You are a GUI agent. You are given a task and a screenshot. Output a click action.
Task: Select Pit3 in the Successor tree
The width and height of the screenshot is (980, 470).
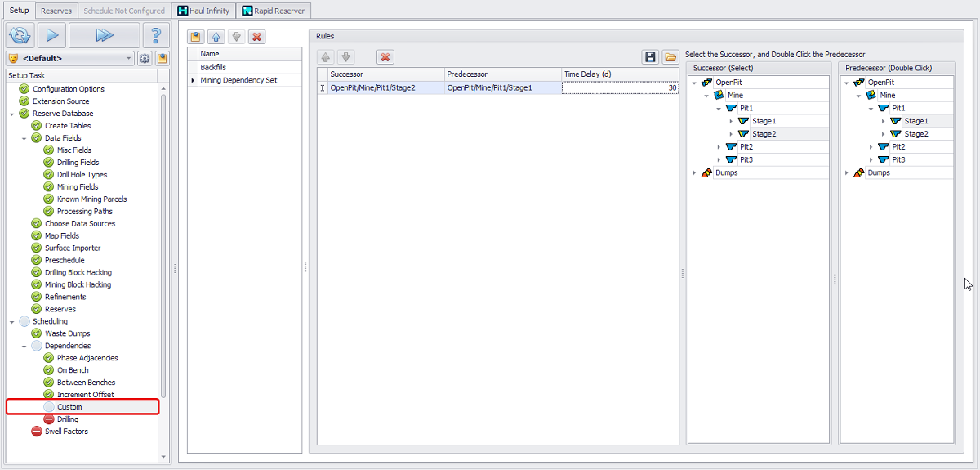click(746, 159)
